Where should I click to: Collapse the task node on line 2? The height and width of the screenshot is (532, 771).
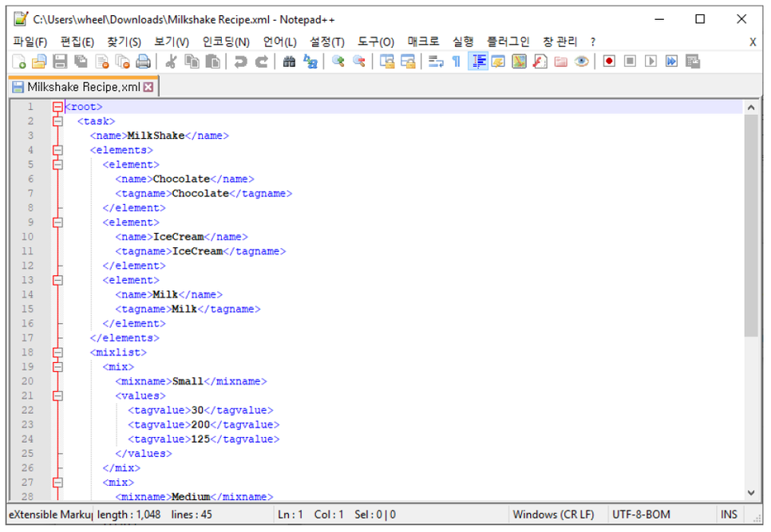click(57, 121)
